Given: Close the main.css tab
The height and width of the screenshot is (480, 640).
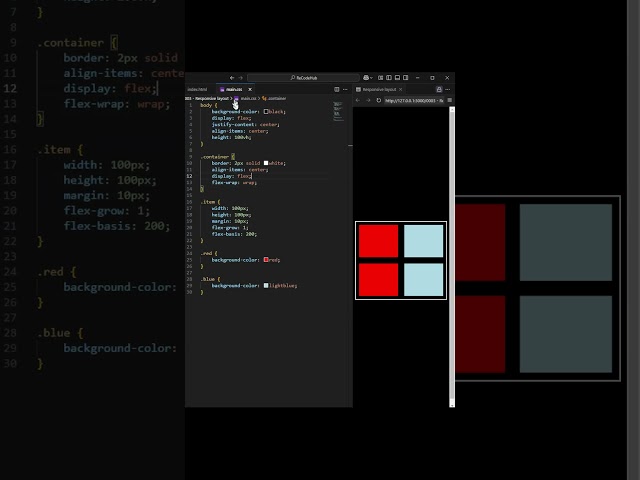Looking at the screenshot, I should pyautogui.click(x=250, y=89).
